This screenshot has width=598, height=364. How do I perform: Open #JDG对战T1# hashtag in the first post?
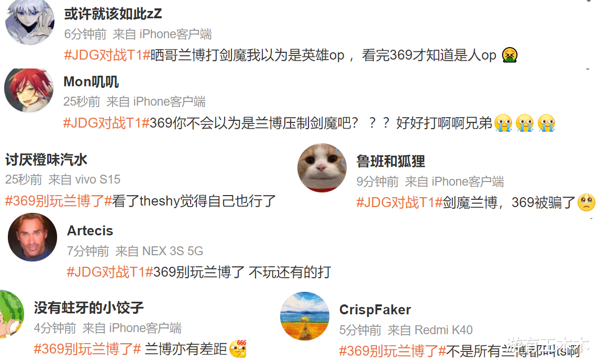(107, 55)
